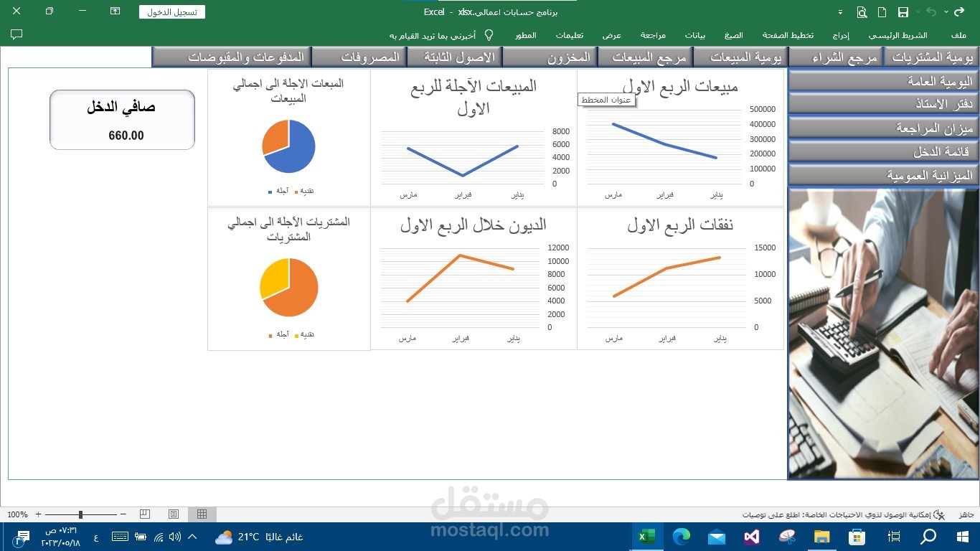Open the تعليمات (Help) tab
The height and width of the screenshot is (551, 980).
pyautogui.click(x=569, y=35)
